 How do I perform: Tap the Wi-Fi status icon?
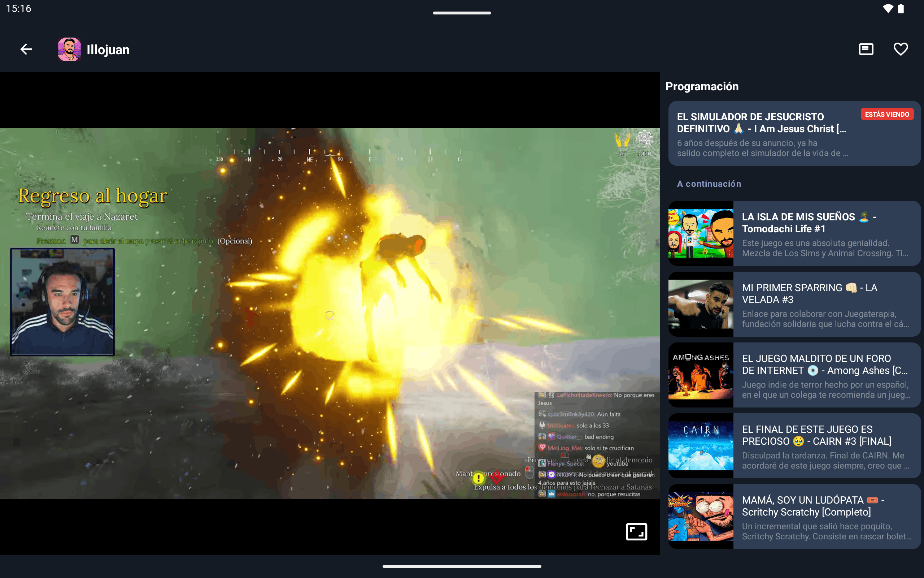(888, 8)
